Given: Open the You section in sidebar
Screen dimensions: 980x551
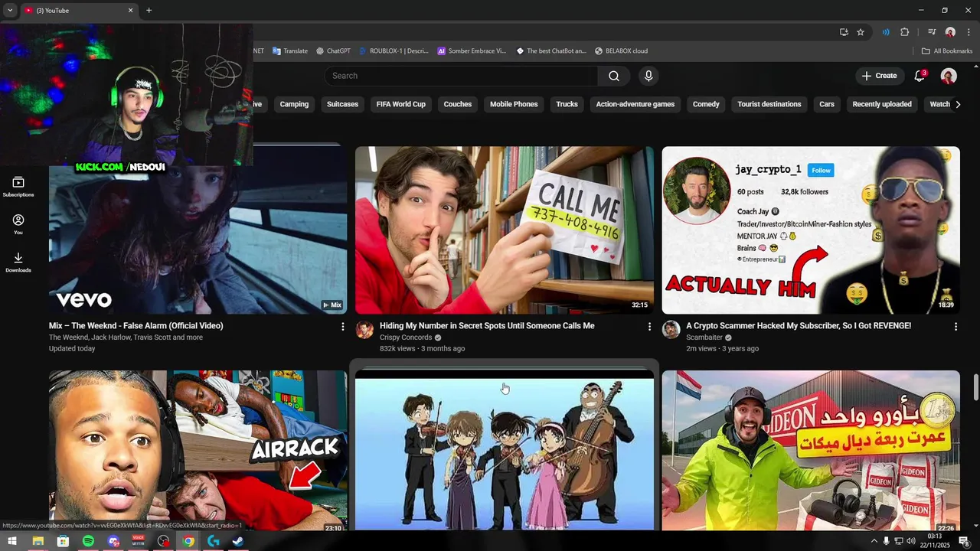Looking at the screenshot, I should point(18,224).
